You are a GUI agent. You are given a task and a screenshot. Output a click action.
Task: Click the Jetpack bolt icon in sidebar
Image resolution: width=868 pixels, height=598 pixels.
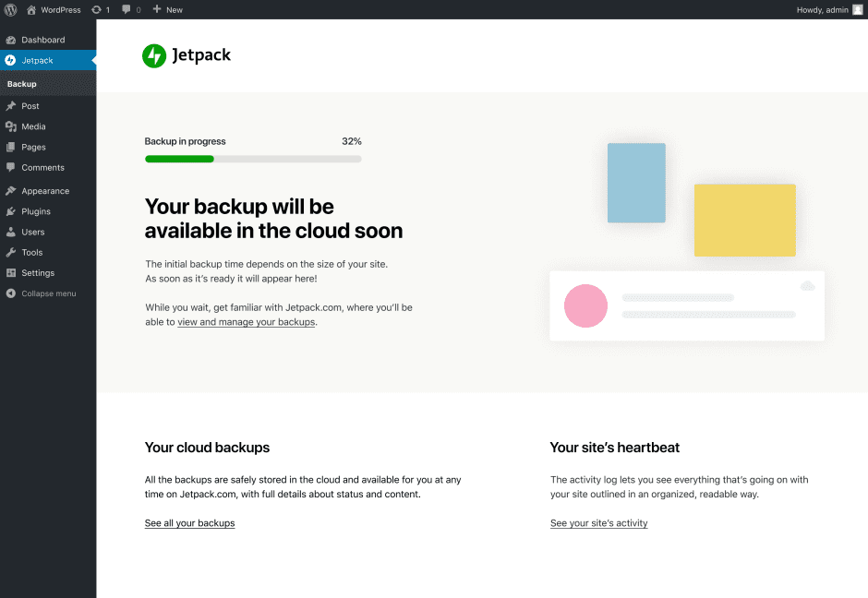pyautogui.click(x=10, y=60)
